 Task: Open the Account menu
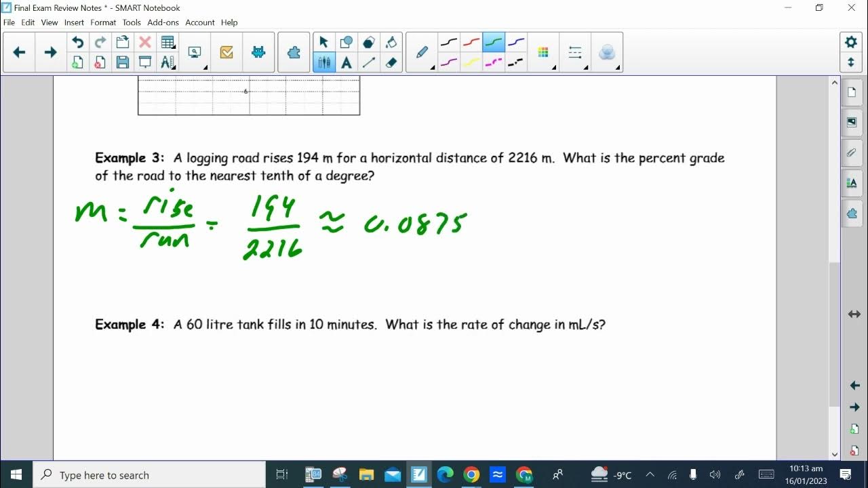click(200, 22)
